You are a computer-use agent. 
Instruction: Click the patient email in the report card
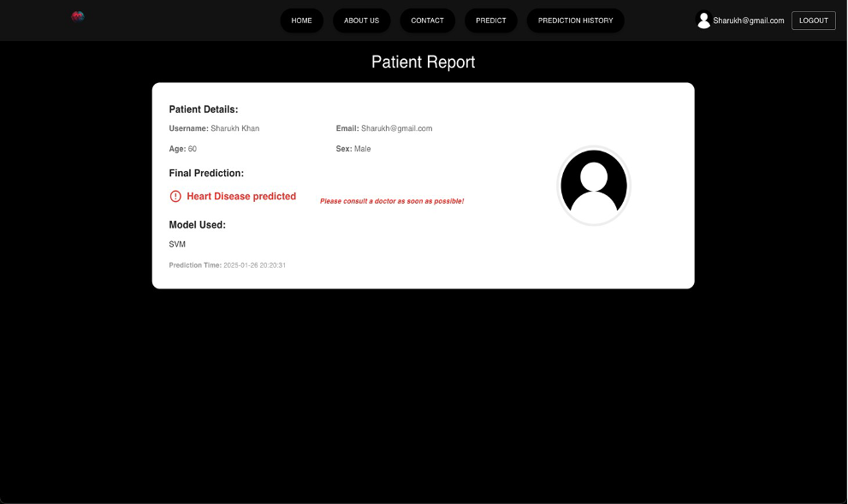(396, 128)
